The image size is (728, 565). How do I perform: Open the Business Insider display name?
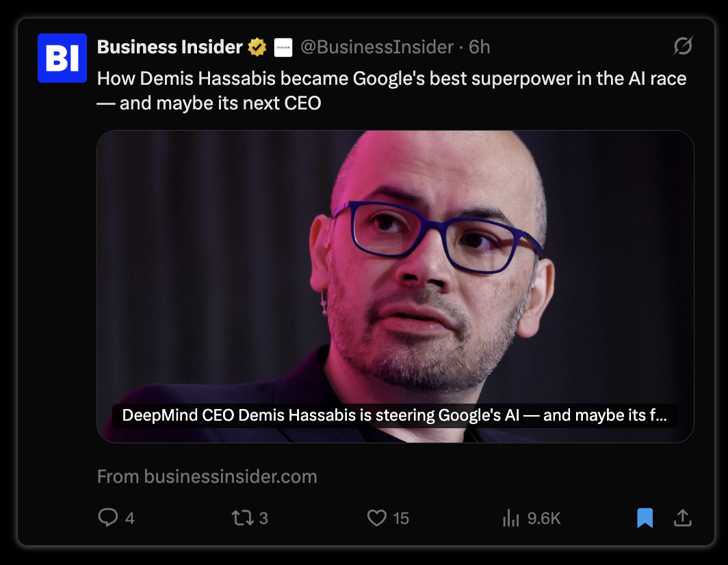(170, 47)
